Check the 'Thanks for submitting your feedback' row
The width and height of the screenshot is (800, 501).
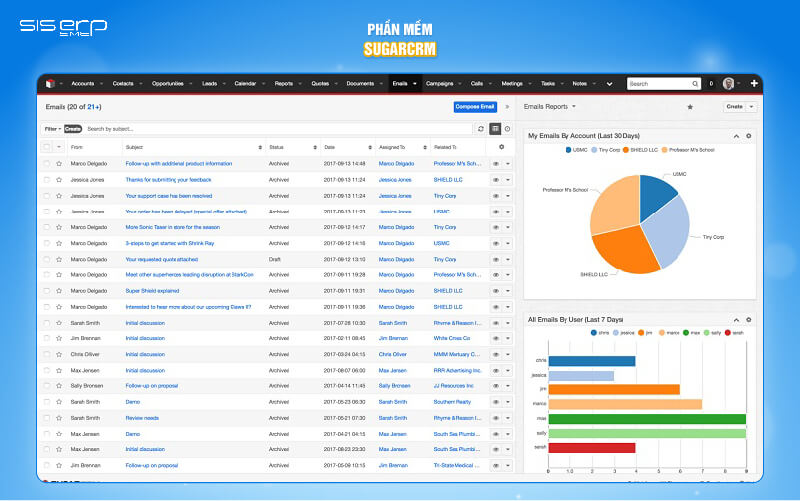point(46,180)
